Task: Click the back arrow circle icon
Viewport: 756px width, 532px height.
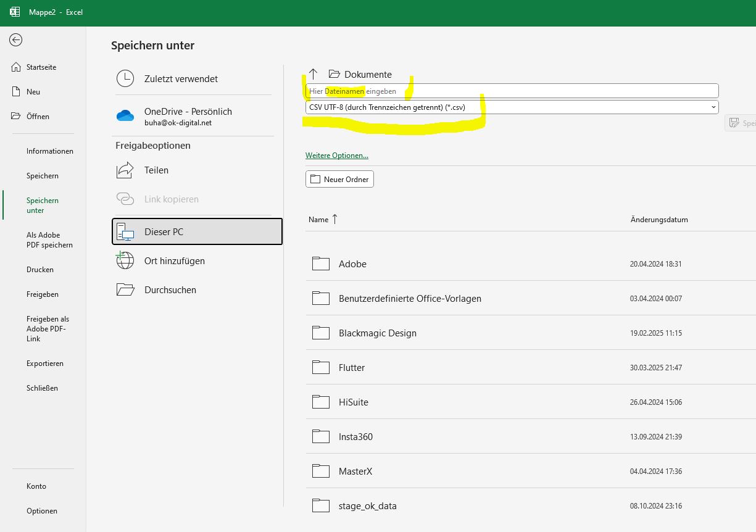Action: (x=16, y=40)
